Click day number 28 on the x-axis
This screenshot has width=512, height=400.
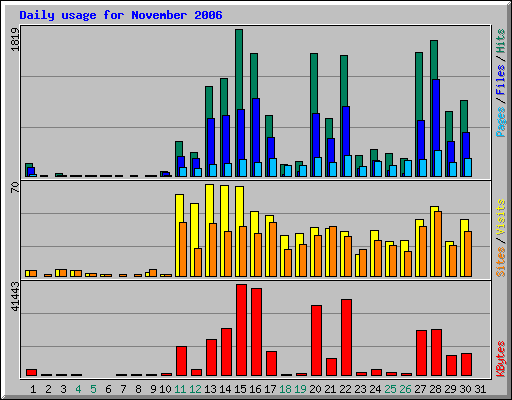pyautogui.click(x=435, y=389)
